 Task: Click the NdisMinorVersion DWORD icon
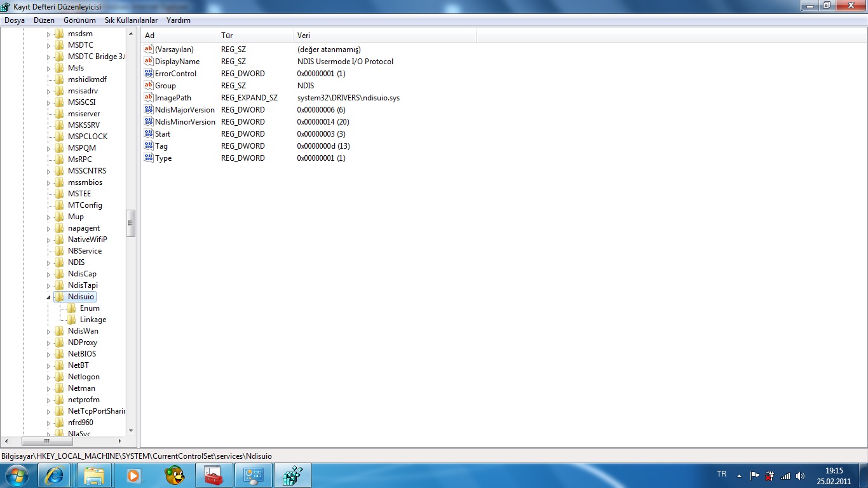click(x=149, y=122)
